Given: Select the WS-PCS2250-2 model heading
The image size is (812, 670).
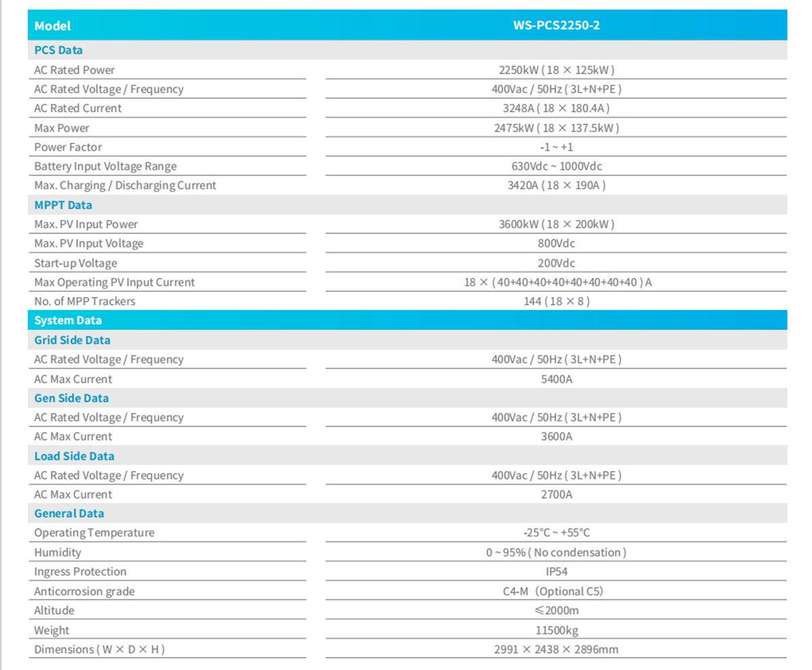Looking at the screenshot, I should (x=556, y=26).
